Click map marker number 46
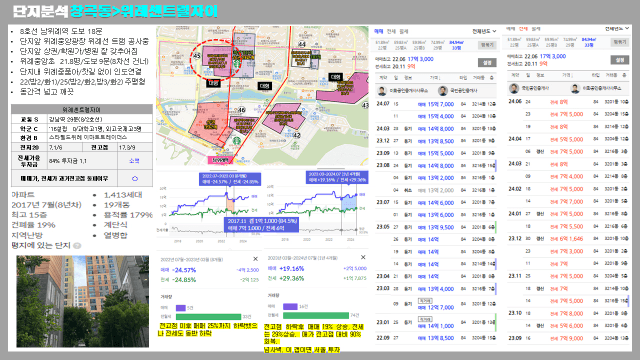The width and height of the screenshot is (640, 360). [x=241, y=110]
